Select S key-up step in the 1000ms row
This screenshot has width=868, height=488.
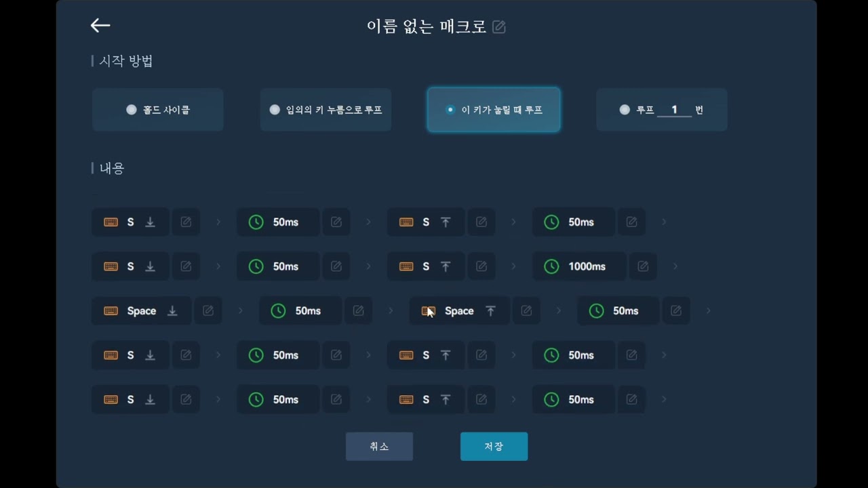pos(426,266)
